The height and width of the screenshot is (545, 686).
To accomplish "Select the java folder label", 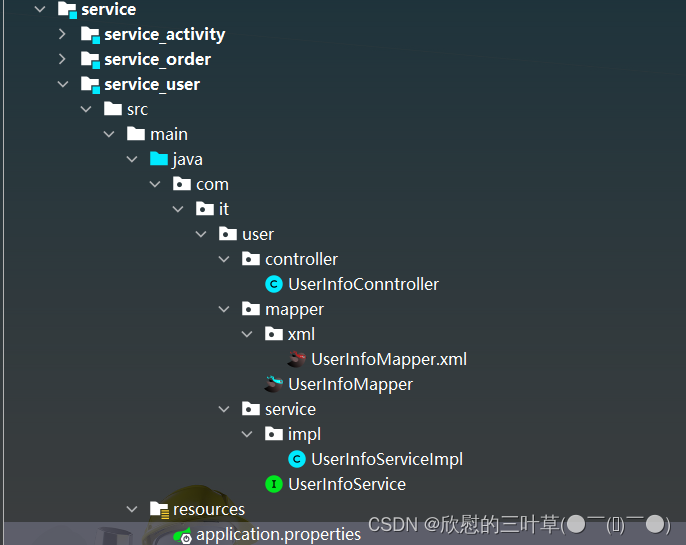I will point(188,160).
